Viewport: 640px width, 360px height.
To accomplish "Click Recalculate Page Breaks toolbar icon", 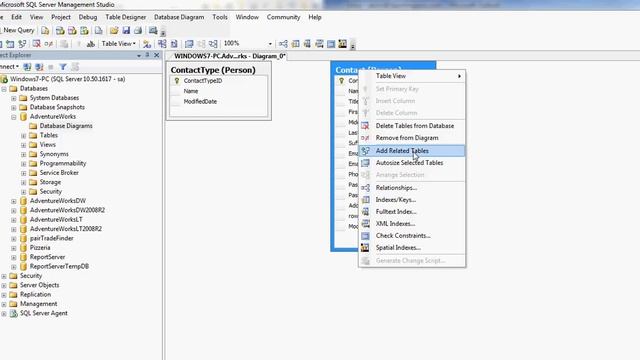I will pos(174,44).
